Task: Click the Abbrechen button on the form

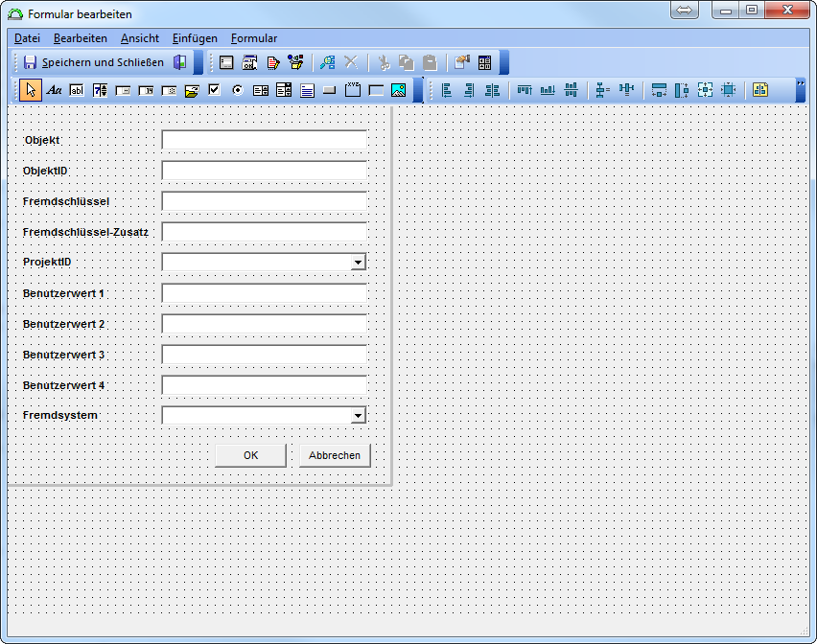Action: (x=335, y=455)
